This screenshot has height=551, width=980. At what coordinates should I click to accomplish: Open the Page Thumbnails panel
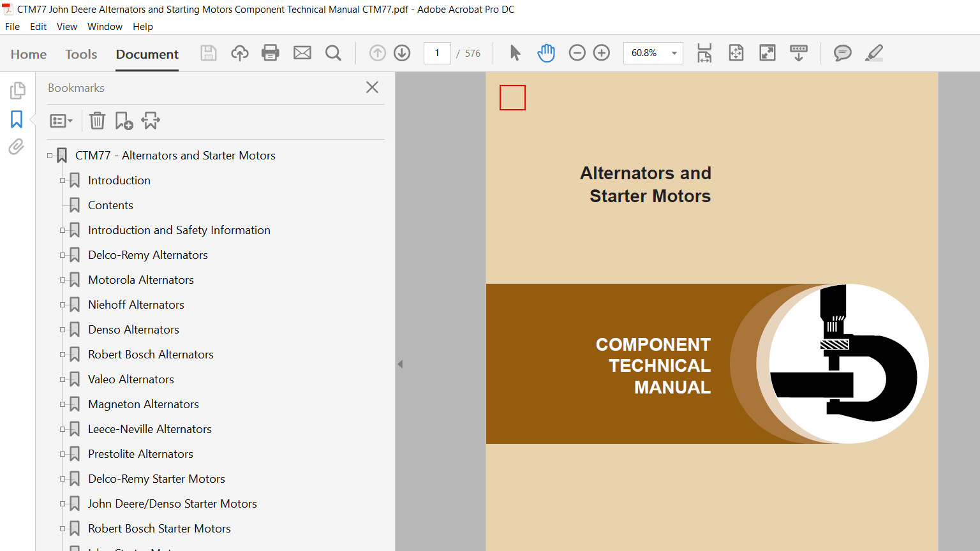(x=17, y=91)
